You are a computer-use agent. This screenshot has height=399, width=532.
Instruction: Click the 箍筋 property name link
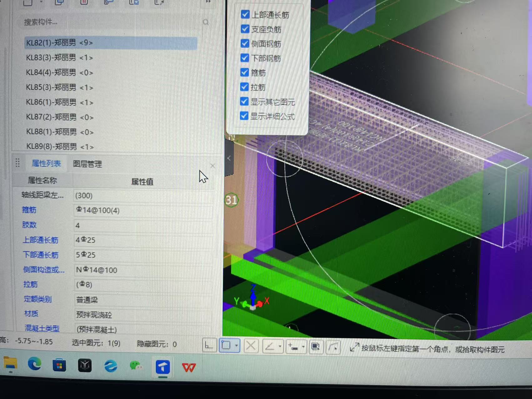pyautogui.click(x=29, y=210)
